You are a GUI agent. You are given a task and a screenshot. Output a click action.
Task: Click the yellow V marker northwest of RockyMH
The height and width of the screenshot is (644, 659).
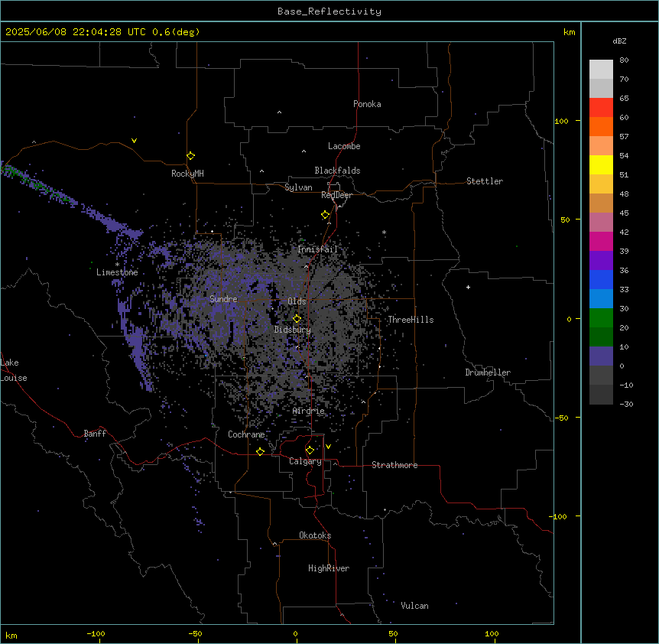tap(134, 141)
